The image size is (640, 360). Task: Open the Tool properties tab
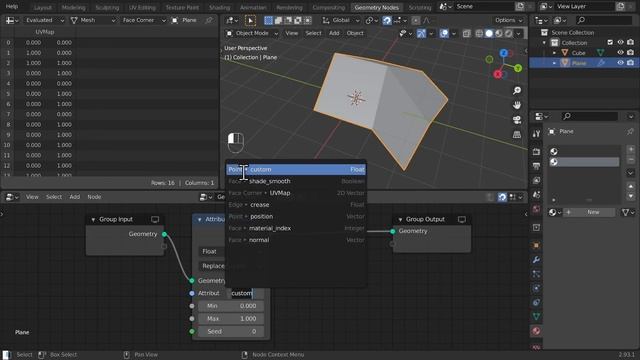coord(536,133)
